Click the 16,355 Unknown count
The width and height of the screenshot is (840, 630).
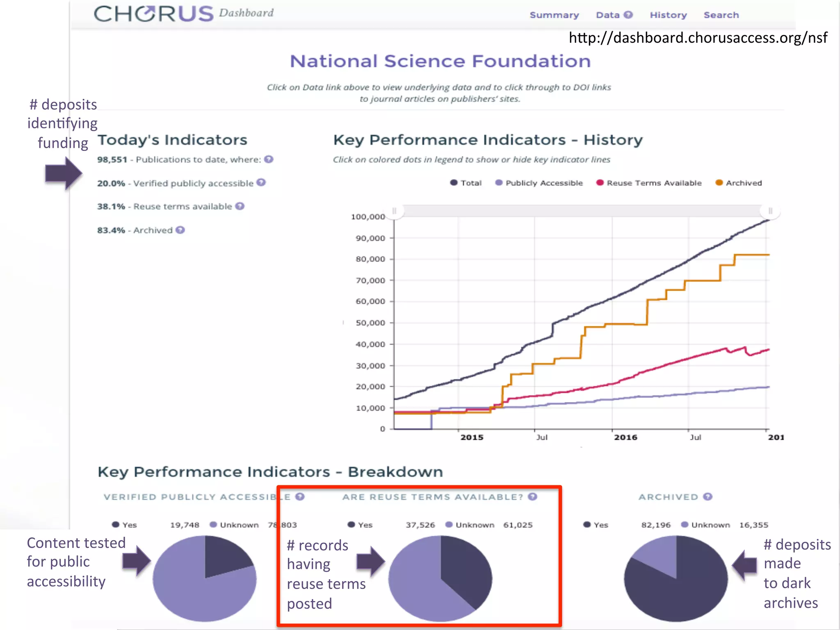pyautogui.click(x=754, y=525)
